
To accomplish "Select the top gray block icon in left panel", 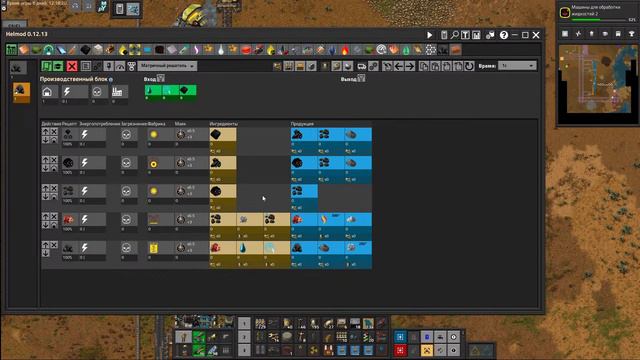I will pyautogui.click(x=18, y=68).
